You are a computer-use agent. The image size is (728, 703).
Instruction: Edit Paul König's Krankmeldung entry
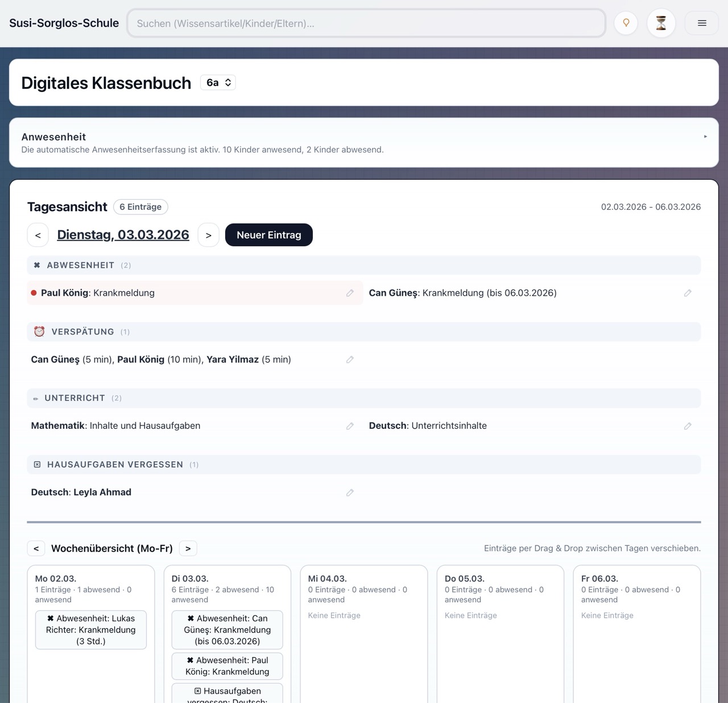pyautogui.click(x=350, y=293)
